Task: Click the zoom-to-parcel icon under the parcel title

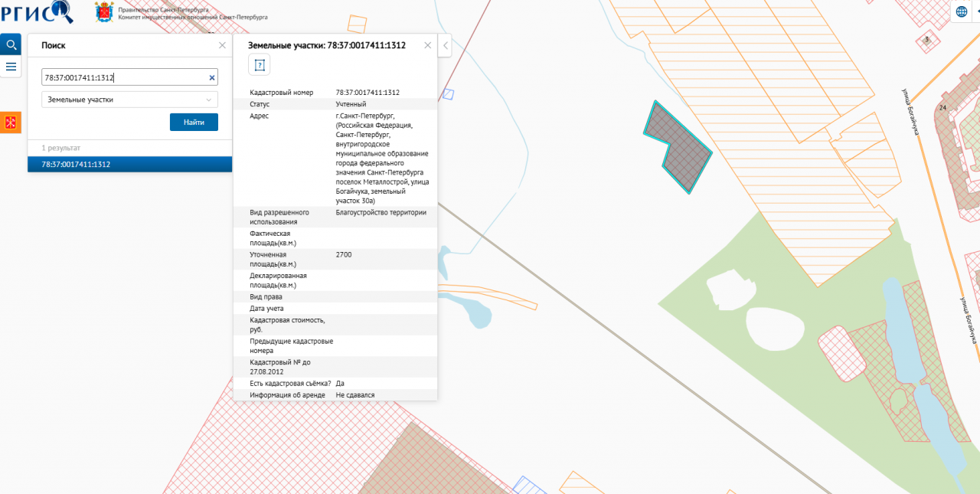Action: [259, 65]
